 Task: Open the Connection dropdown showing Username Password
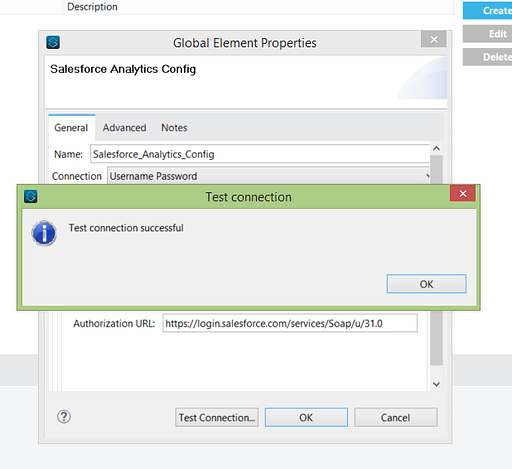[x=269, y=176]
